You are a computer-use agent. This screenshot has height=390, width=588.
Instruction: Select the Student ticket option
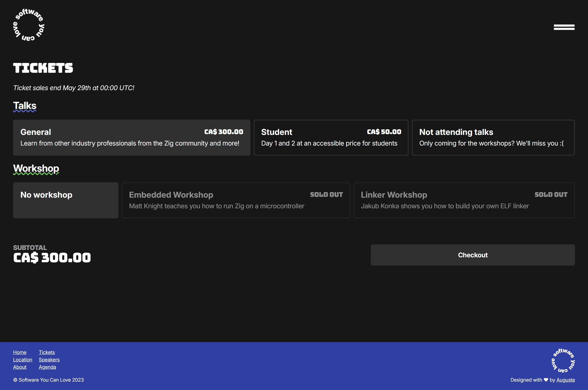point(331,138)
